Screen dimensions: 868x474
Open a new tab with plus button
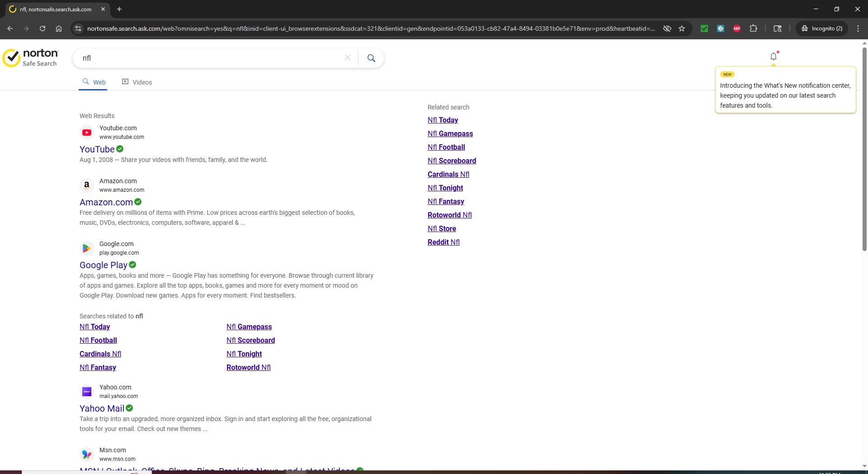119,9
